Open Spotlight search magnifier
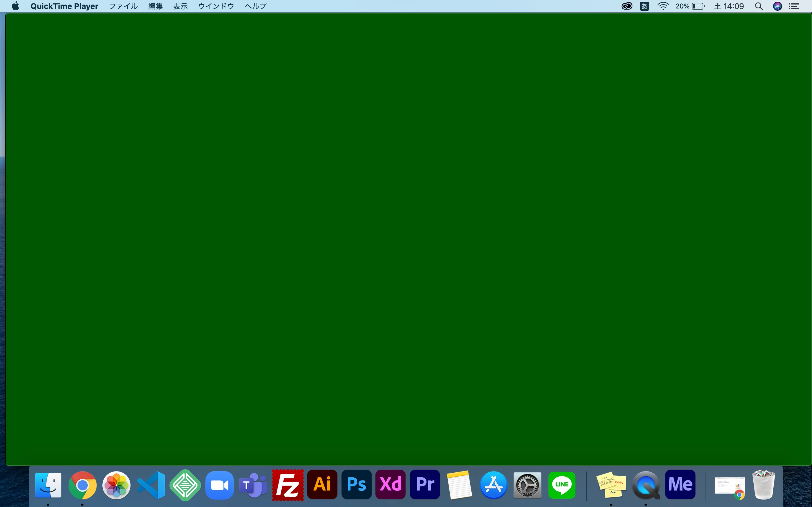 click(759, 6)
